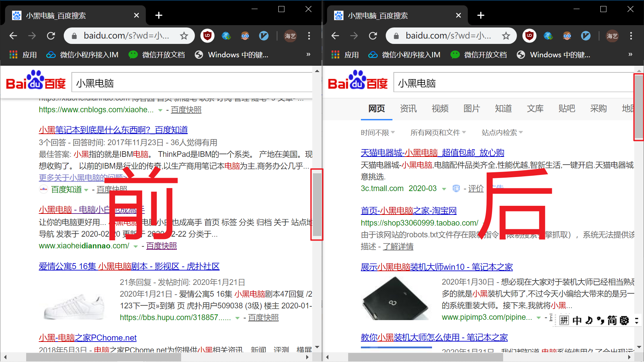
Task: Toggle Chinese/English with the 中 IME icon
Action: [x=577, y=320]
